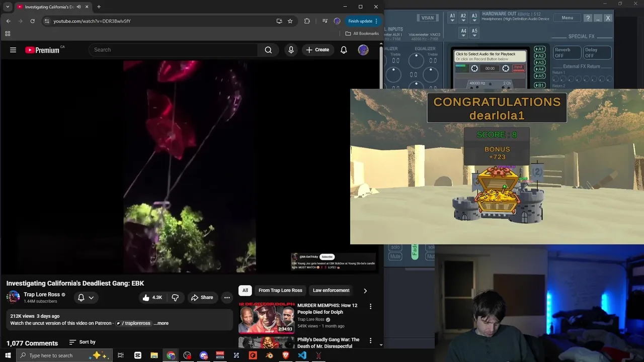Screen dimensions: 644x362
Task: Select From Trap Lore Ross chip
Action: 280,290
